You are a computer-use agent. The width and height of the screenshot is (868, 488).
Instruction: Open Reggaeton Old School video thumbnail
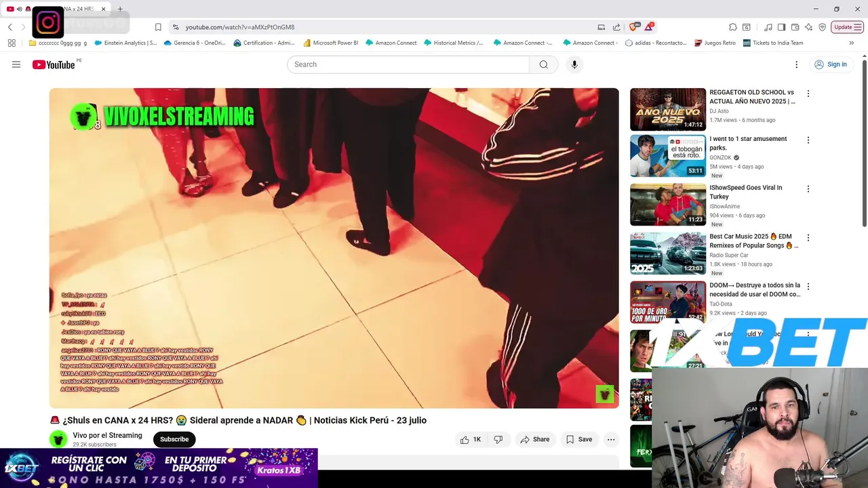pyautogui.click(x=668, y=109)
